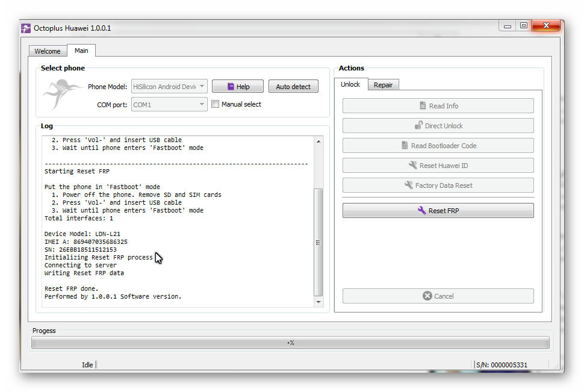The height and width of the screenshot is (392, 584).
Task: Minimize the Octoplus Huawei window
Action: (508, 26)
